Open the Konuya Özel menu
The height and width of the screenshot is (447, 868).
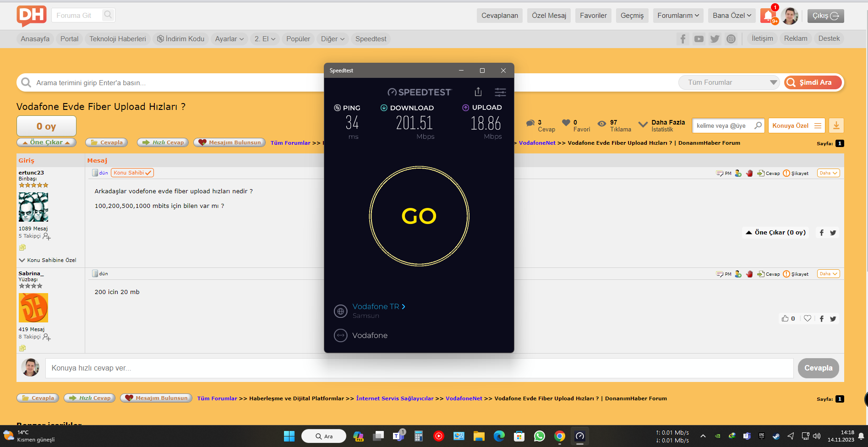(x=797, y=125)
